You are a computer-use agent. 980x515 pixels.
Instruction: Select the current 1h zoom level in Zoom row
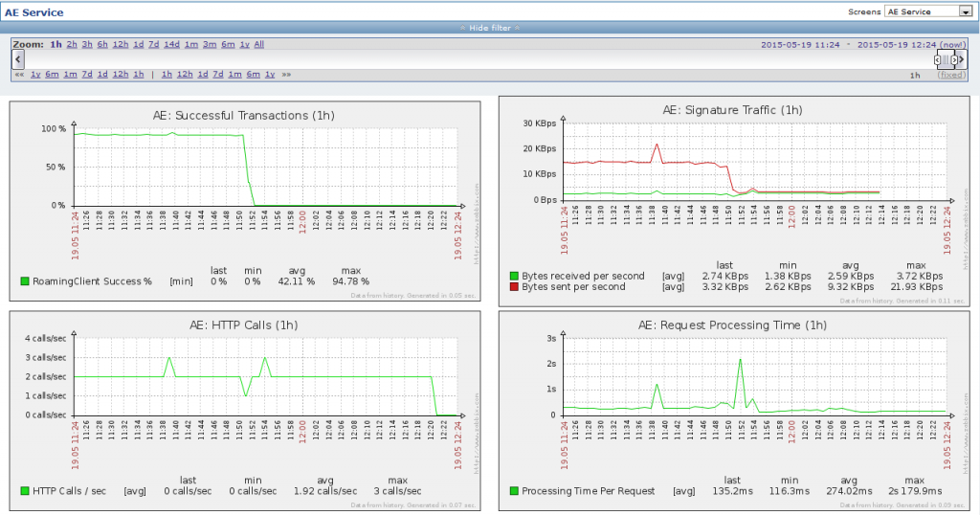[x=56, y=44]
